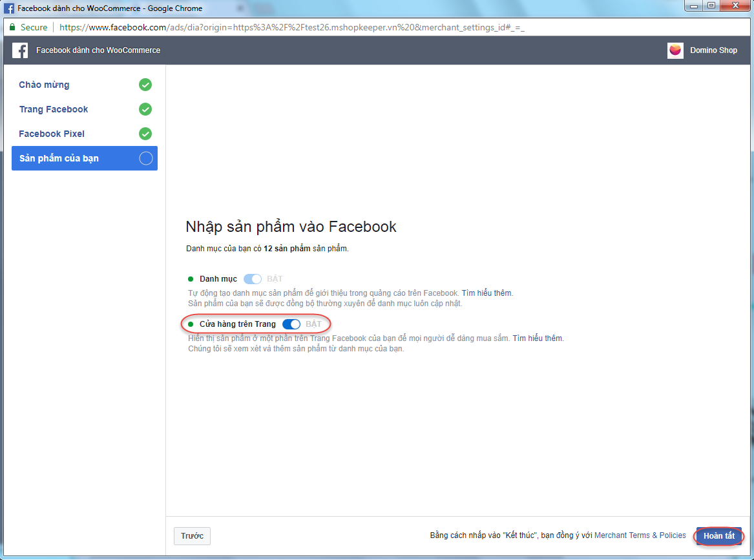Click the Trước back button
Image resolution: width=754 pixels, height=560 pixels.
coord(192,535)
